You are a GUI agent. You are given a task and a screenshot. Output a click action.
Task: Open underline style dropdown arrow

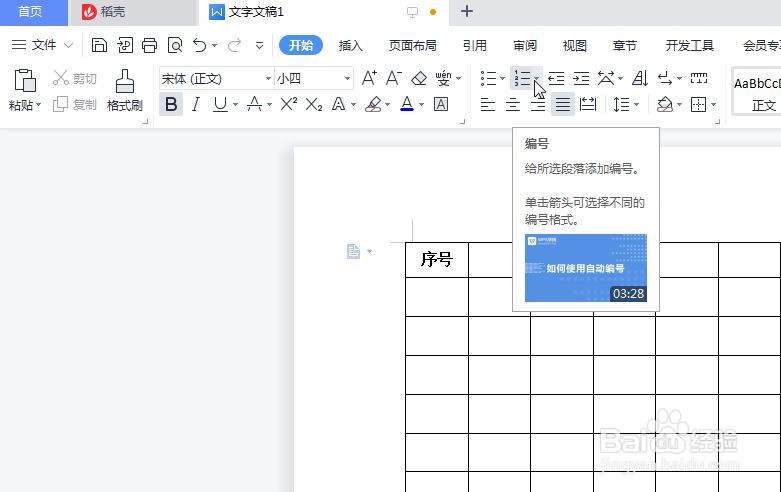coord(235,105)
